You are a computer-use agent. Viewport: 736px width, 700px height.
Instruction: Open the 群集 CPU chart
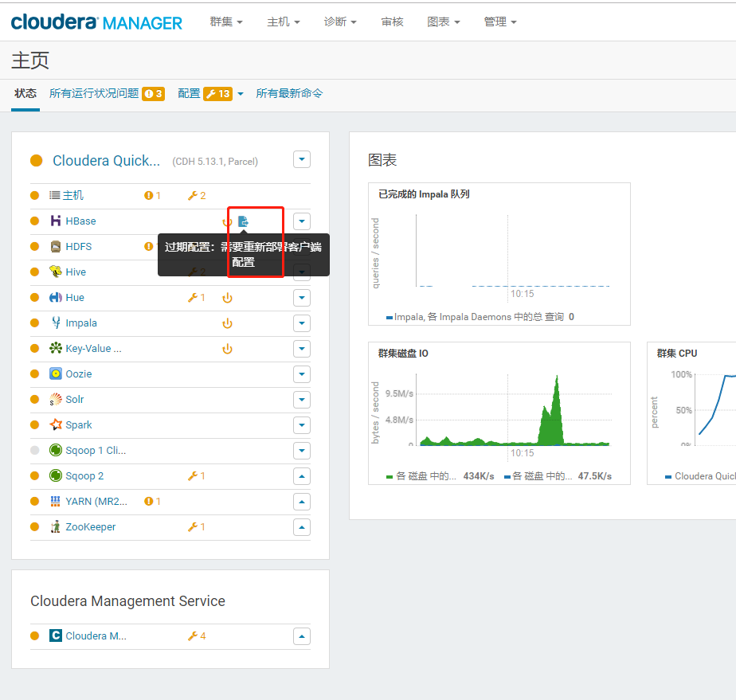(691, 413)
